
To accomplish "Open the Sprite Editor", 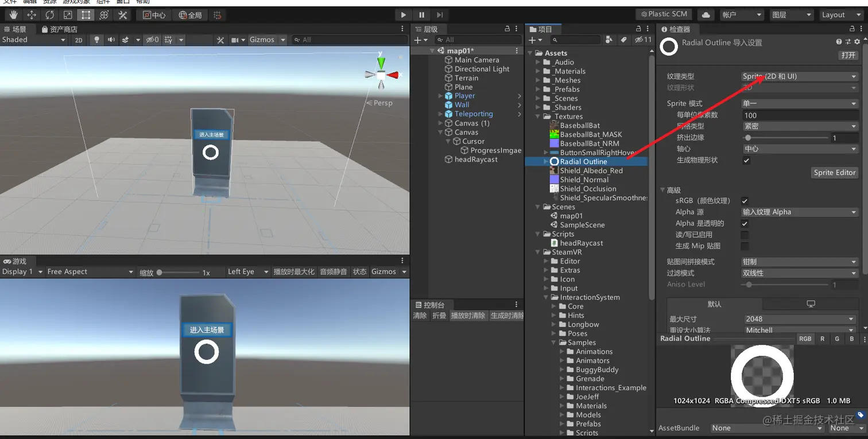I will [x=835, y=172].
